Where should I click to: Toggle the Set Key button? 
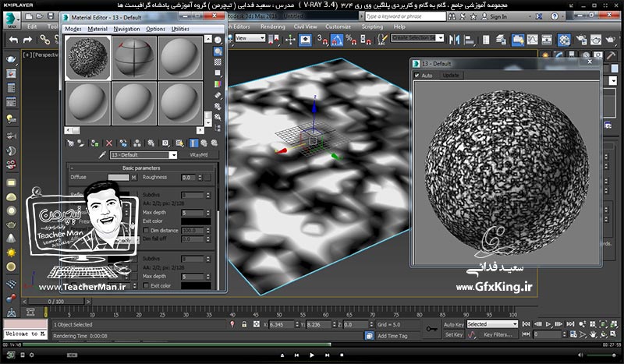(454, 334)
